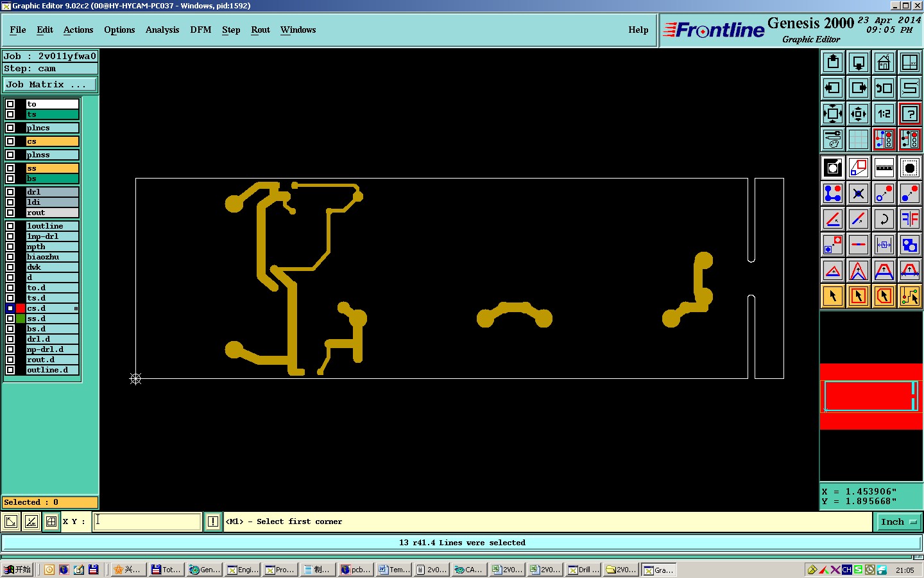Click the green color swatch of ss.d
924x578 pixels.
tap(21, 319)
